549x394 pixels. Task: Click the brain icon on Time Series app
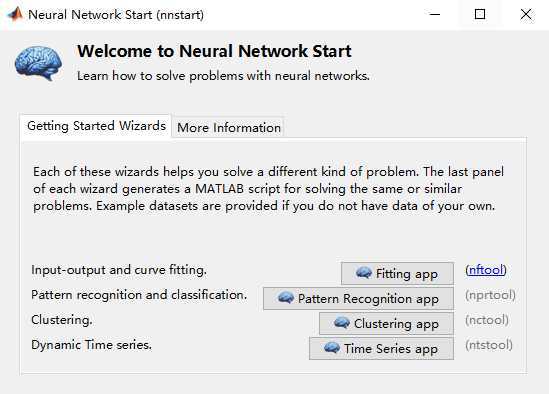pyautogui.click(x=332, y=348)
